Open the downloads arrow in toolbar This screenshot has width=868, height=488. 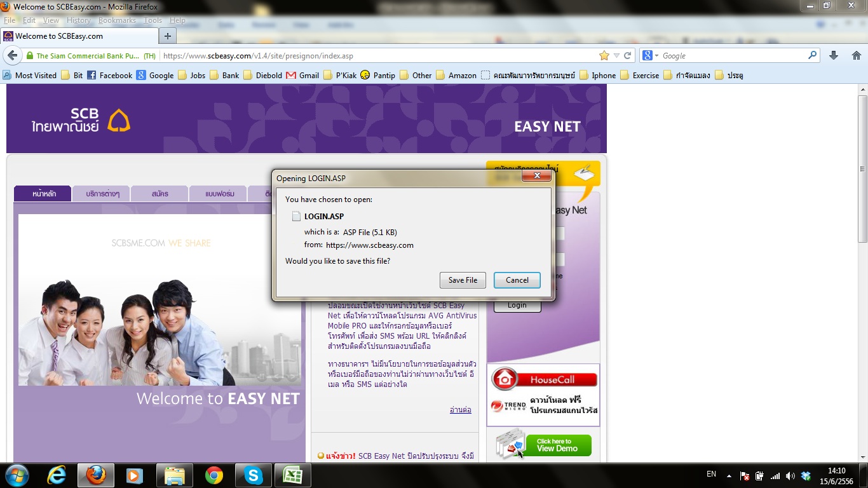(x=834, y=55)
